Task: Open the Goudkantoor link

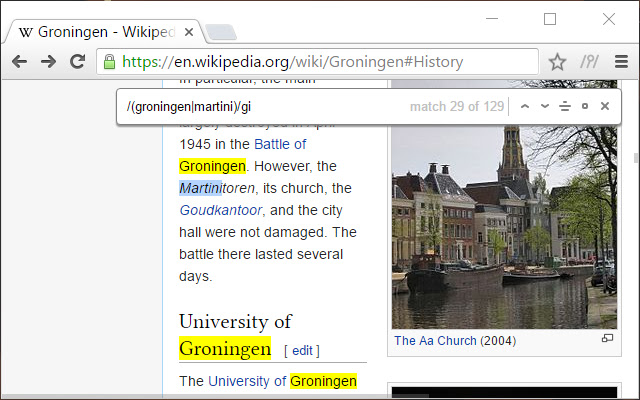Action: click(x=220, y=210)
